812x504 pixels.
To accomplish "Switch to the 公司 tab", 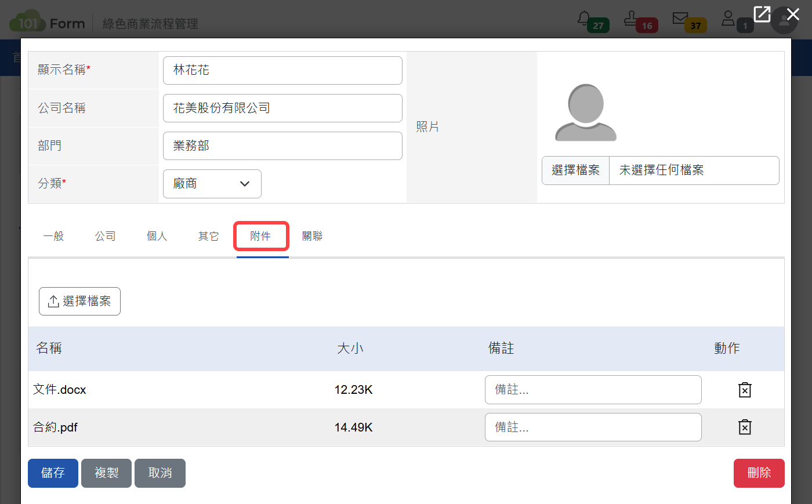I will [106, 236].
